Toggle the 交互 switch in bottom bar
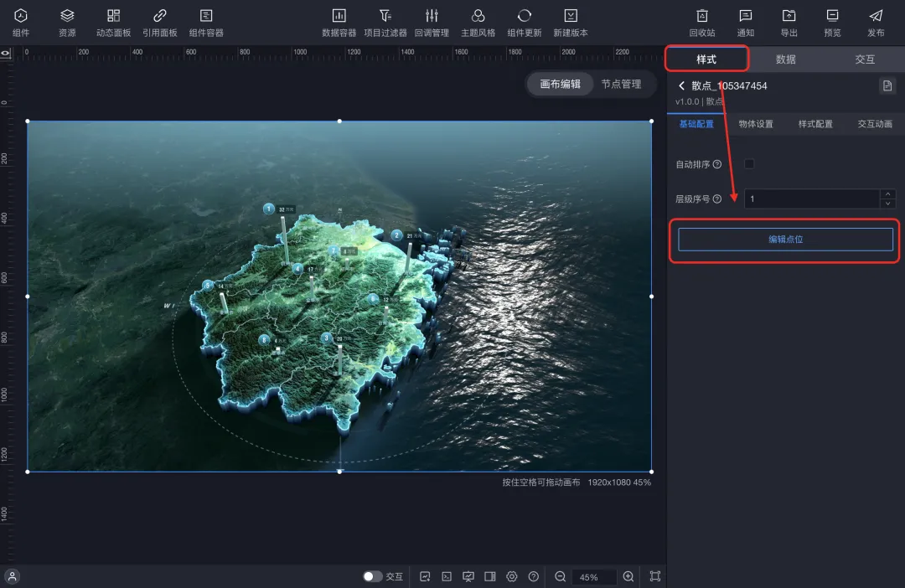The width and height of the screenshot is (905, 588). tap(372, 576)
